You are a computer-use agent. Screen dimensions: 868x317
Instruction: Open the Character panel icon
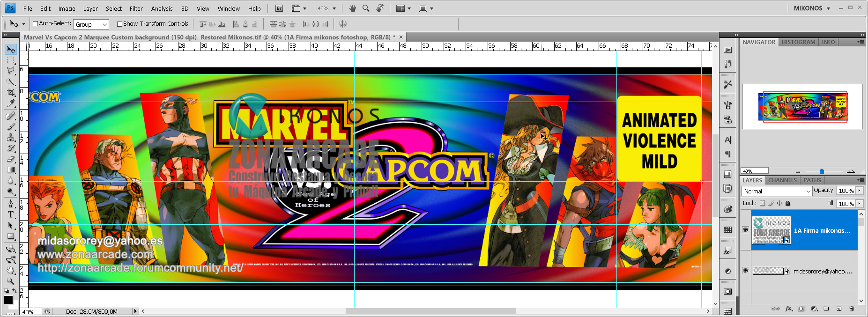pos(727,140)
